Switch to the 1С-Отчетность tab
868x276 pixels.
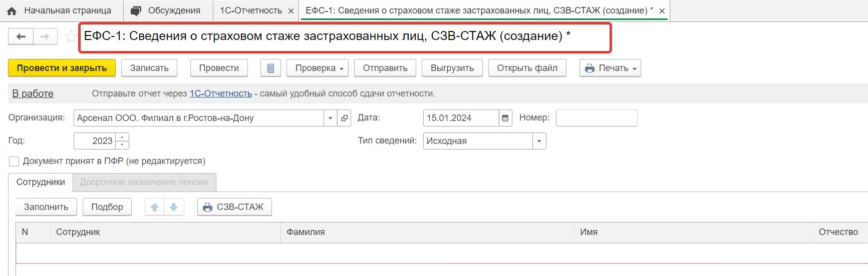pos(251,10)
